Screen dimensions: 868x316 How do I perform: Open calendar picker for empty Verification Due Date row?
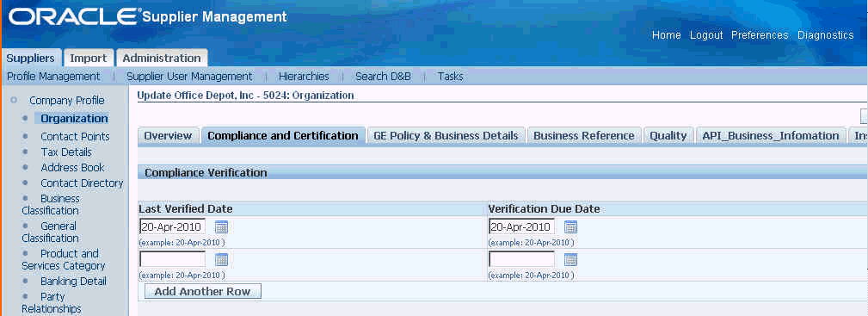(570, 259)
